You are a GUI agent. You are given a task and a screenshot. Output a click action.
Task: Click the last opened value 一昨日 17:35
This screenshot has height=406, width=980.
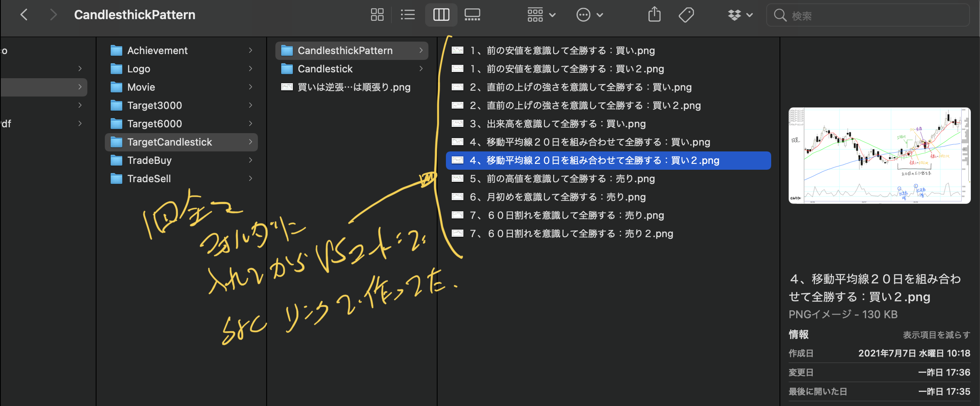tap(944, 391)
